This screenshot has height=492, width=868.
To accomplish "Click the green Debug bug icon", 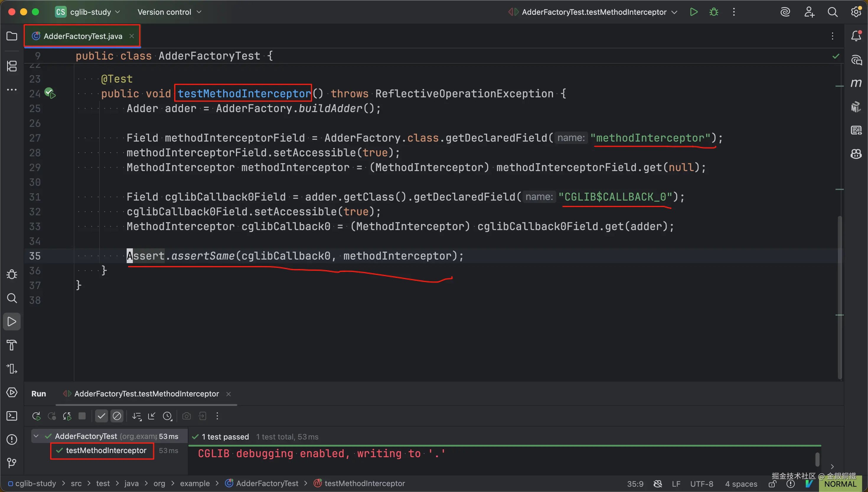I will click(x=714, y=12).
